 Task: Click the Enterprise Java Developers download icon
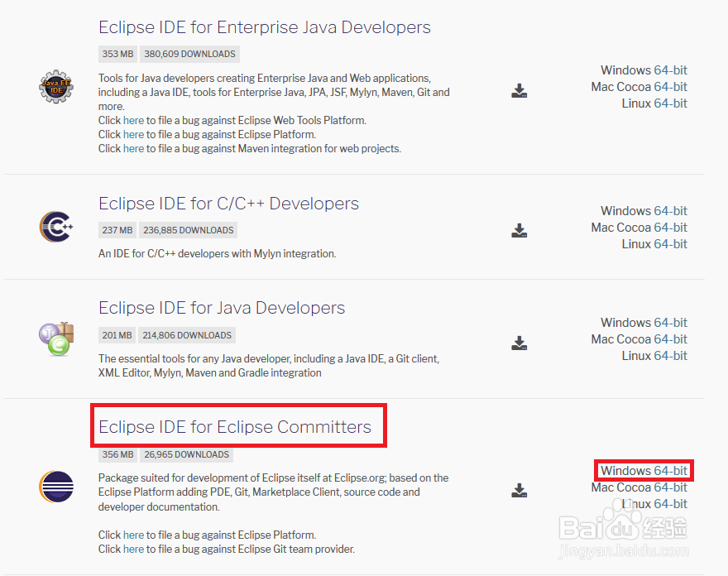point(519,90)
